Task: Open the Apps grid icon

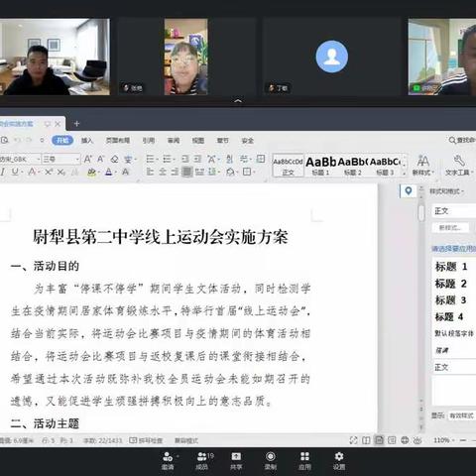Action: [304, 456]
